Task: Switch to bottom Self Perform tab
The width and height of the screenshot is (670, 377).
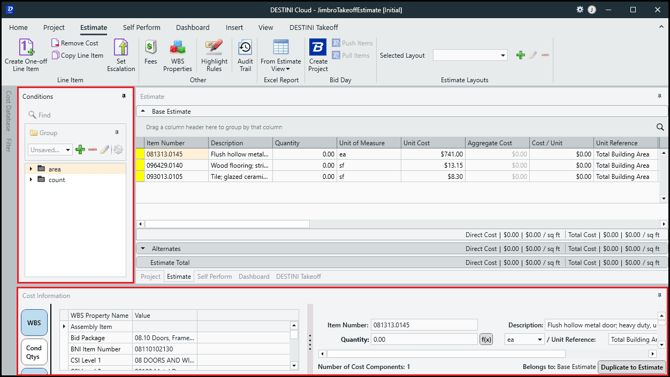Action: pos(215,277)
